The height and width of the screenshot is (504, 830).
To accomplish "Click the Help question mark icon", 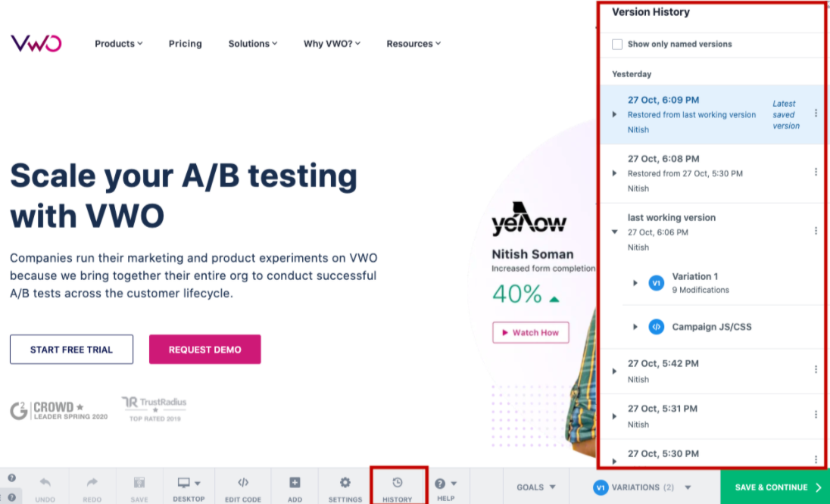I will click(440, 484).
